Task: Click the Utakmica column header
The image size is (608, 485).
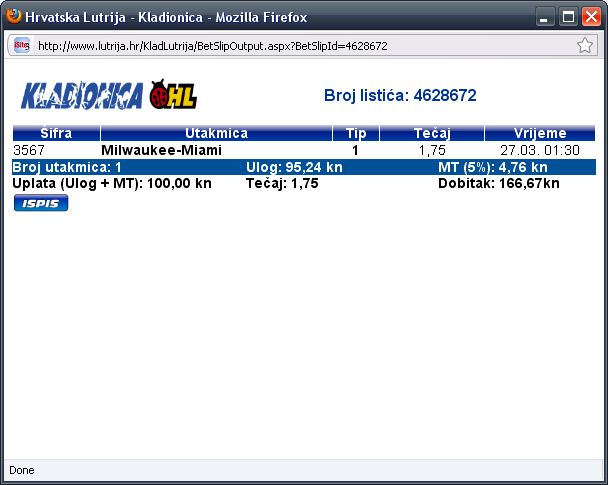Action: point(216,133)
